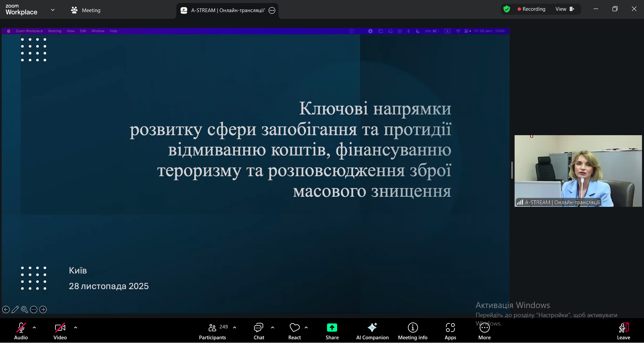Show Meeting info

pyautogui.click(x=412, y=331)
